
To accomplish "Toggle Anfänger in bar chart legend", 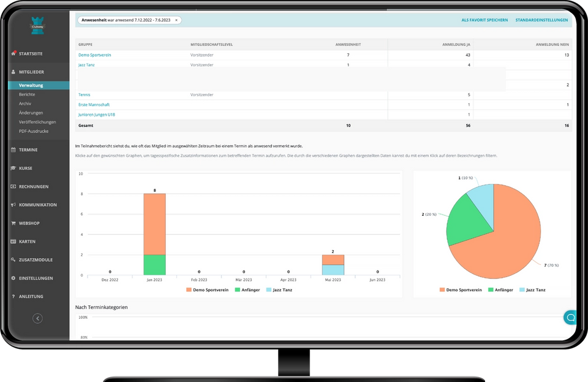I will 247,290.
